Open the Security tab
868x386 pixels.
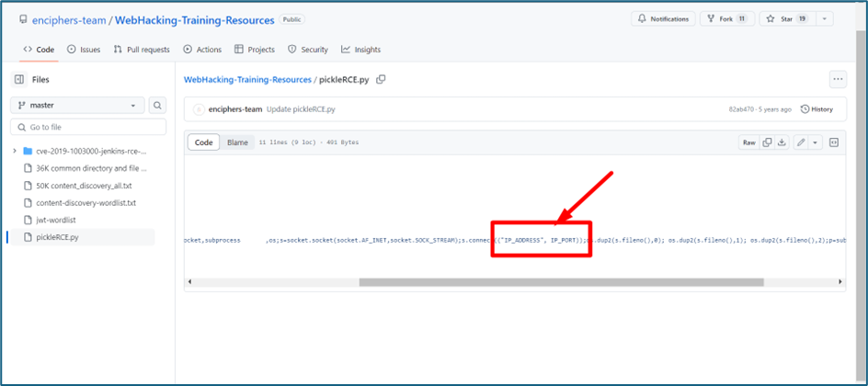308,50
